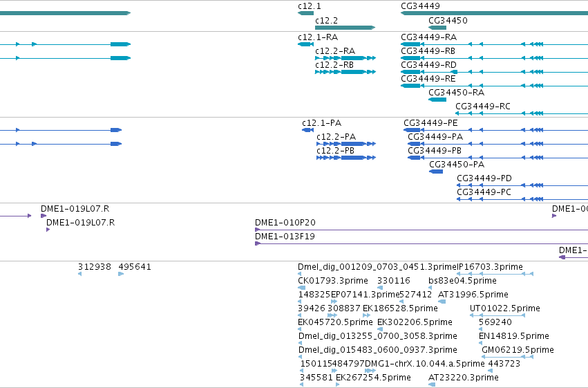The width and height of the screenshot is (588, 388).
Task: Click the c12.2-PA protein label
Action: 336,137
